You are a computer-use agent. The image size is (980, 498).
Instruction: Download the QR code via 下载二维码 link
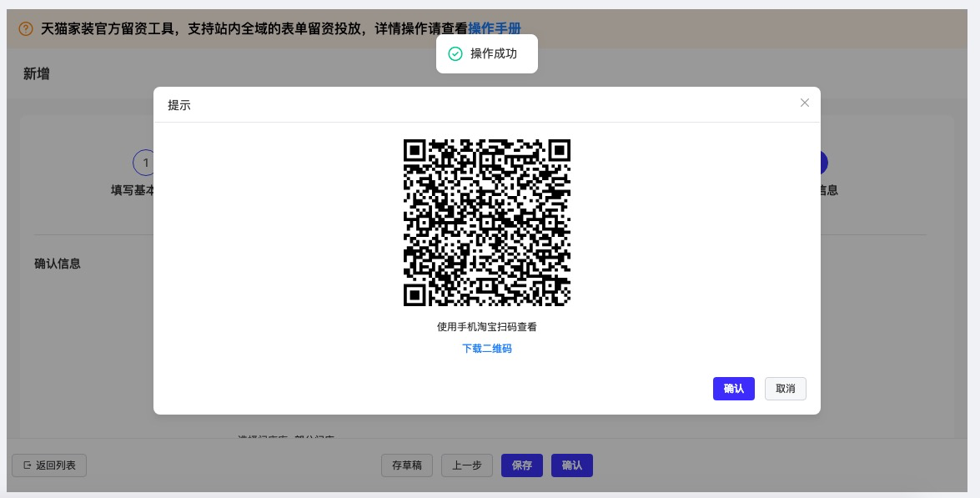coord(487,349)
